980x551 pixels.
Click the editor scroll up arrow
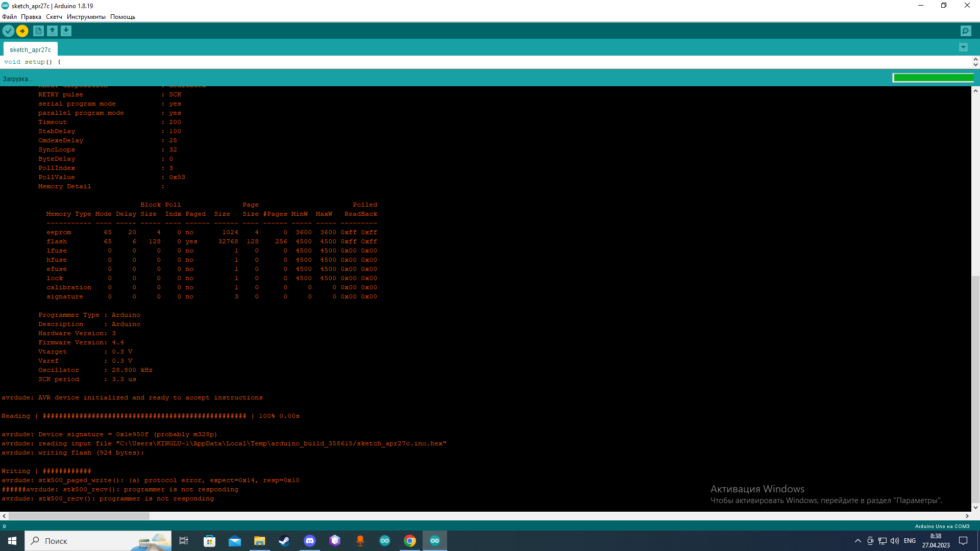pyautogui.click(x=975, y=59)
